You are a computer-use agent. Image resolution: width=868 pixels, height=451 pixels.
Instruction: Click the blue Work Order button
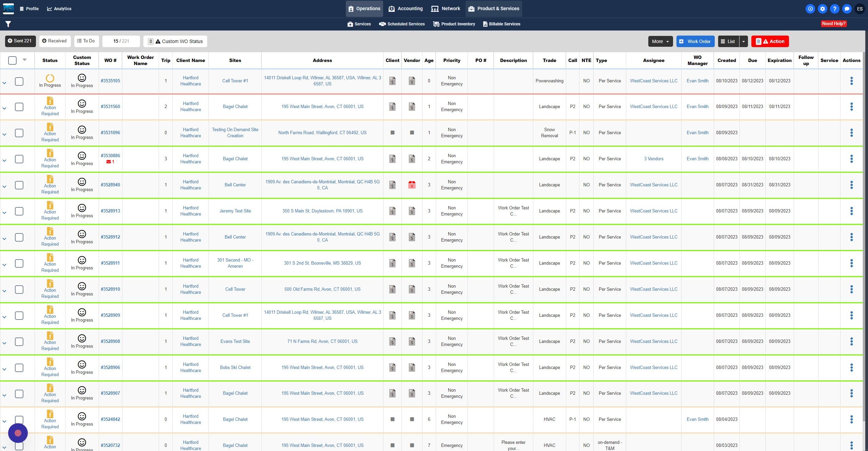click(x=695, y=41)
